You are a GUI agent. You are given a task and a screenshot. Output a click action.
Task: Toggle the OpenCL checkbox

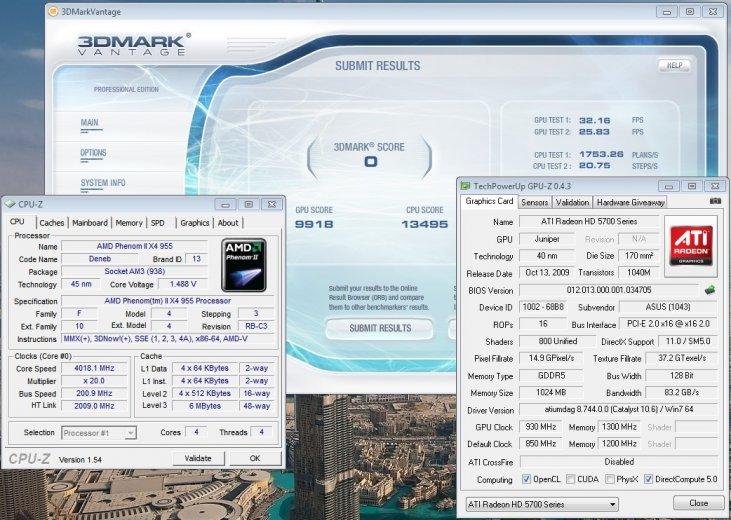pos(524,480)
